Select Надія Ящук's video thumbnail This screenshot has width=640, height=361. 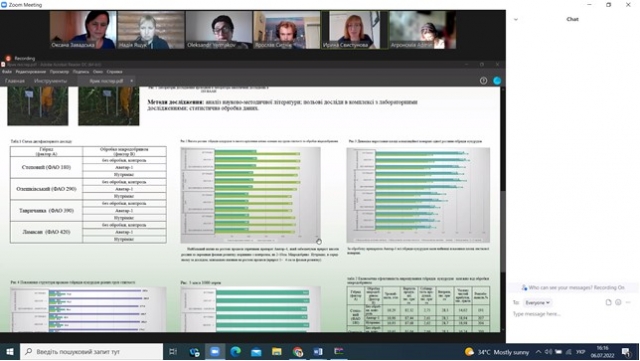(151, 30)
